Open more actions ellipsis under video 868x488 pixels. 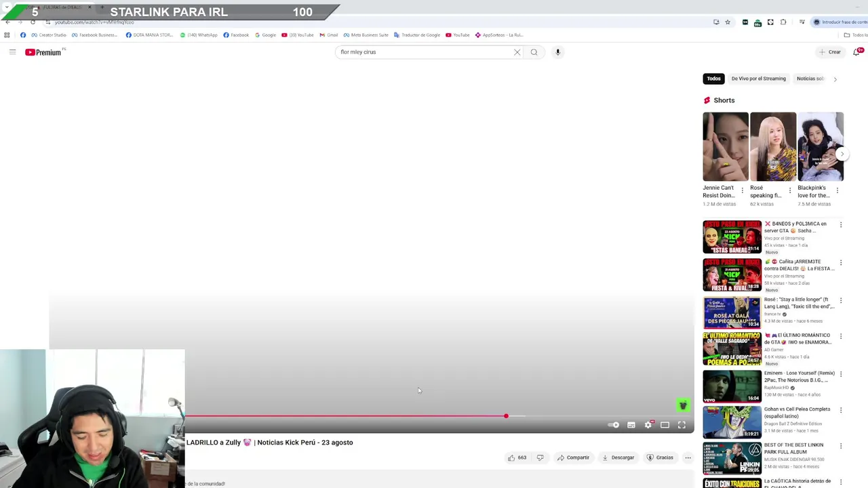[688, 457]
